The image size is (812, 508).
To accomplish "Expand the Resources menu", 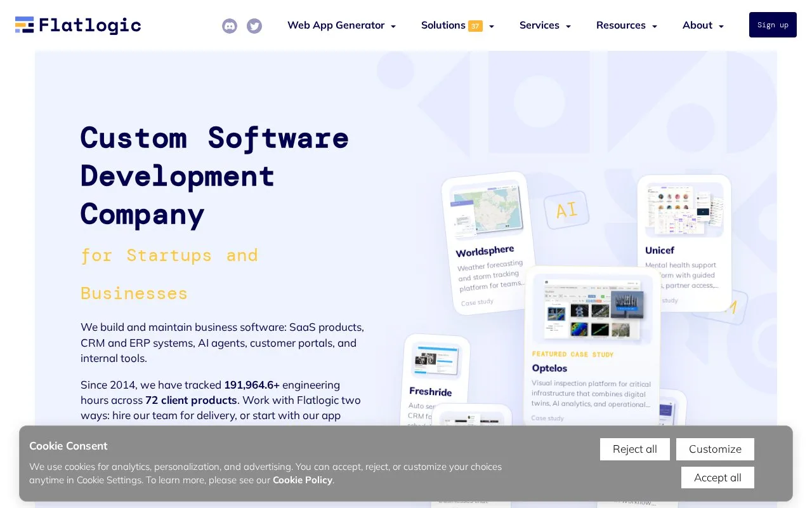I will [626, 25].
